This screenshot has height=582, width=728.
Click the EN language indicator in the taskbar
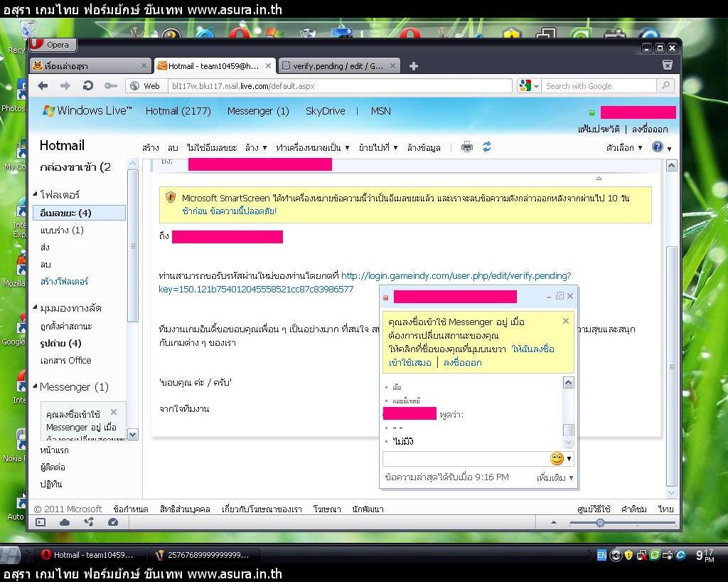point(601,555)
